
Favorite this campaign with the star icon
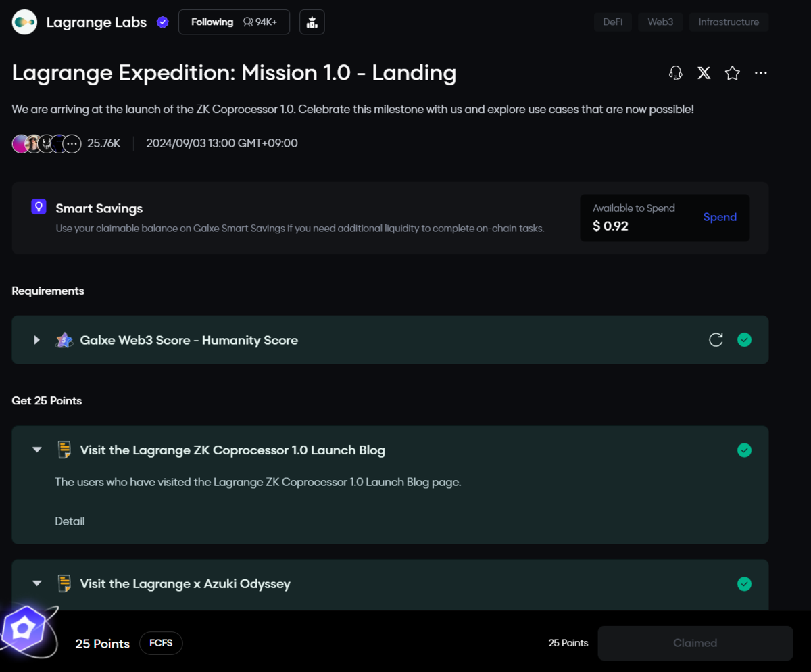pos(733,73)
